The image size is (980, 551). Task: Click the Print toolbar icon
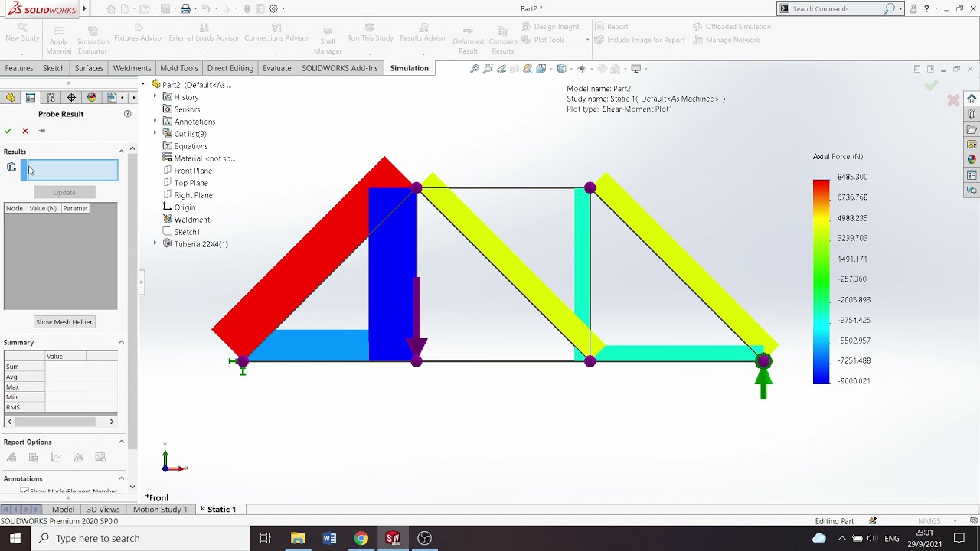tap(185, 8)
